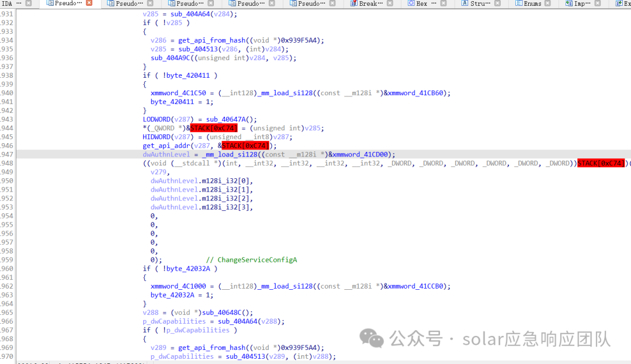Click the Hex View tab icon

click(x=411, y=4)
